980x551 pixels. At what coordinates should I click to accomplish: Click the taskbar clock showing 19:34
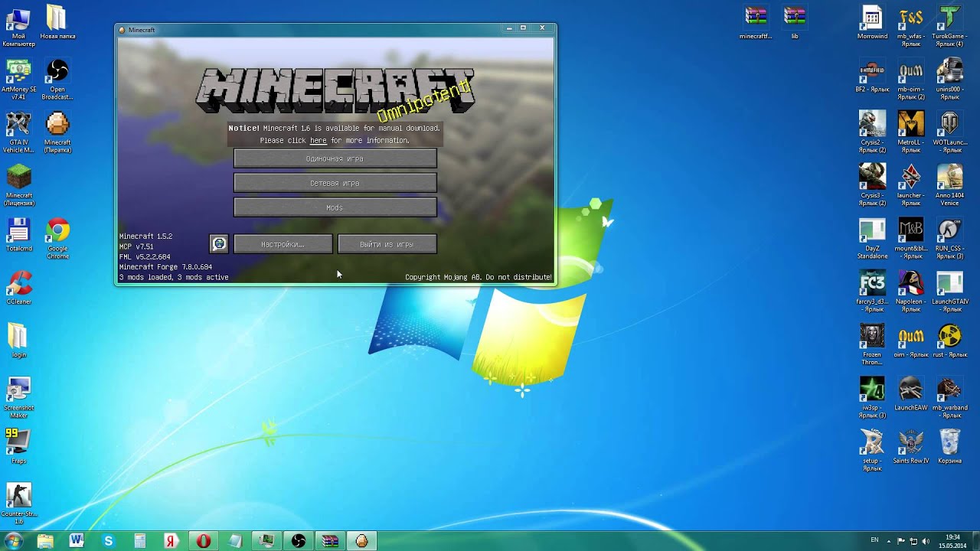[952, 540]
